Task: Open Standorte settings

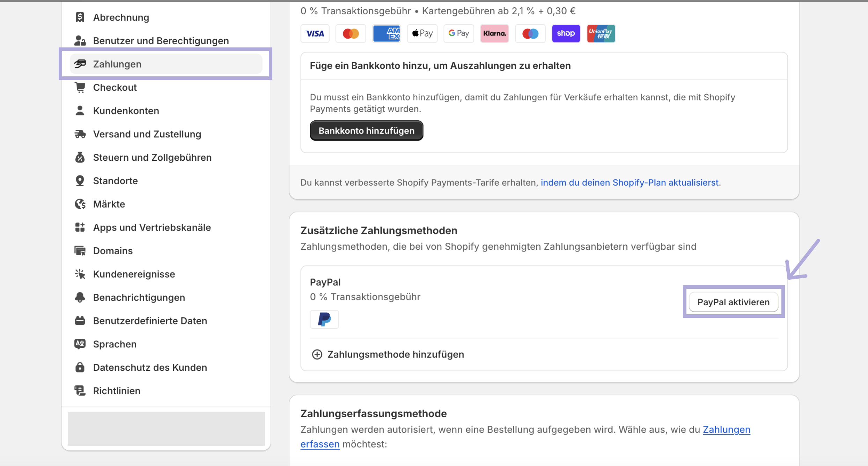Action: click(166, 181)
